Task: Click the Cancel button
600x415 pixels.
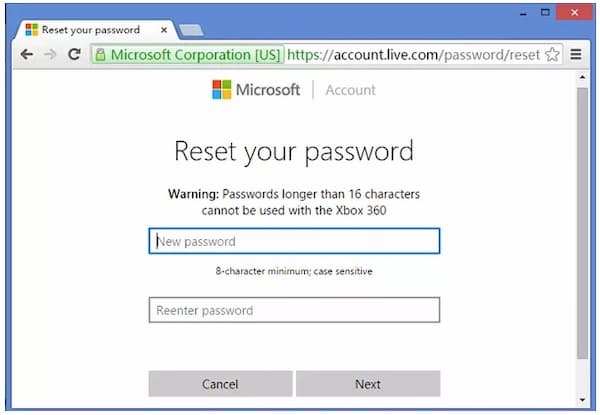Action: pos(220,384)
